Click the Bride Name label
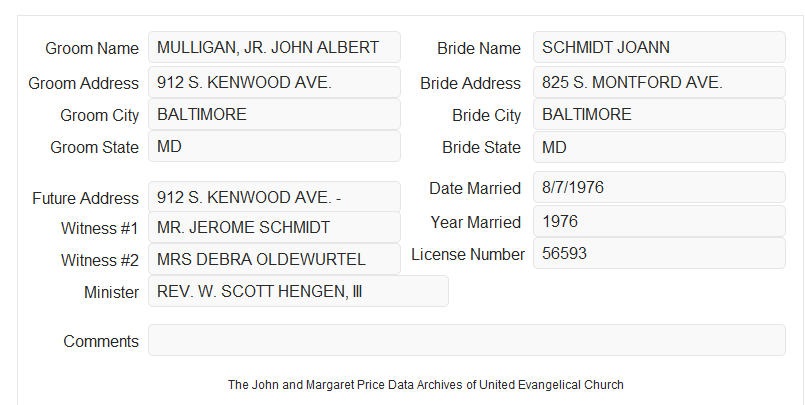805x405 pixels. tap(479, 48)
